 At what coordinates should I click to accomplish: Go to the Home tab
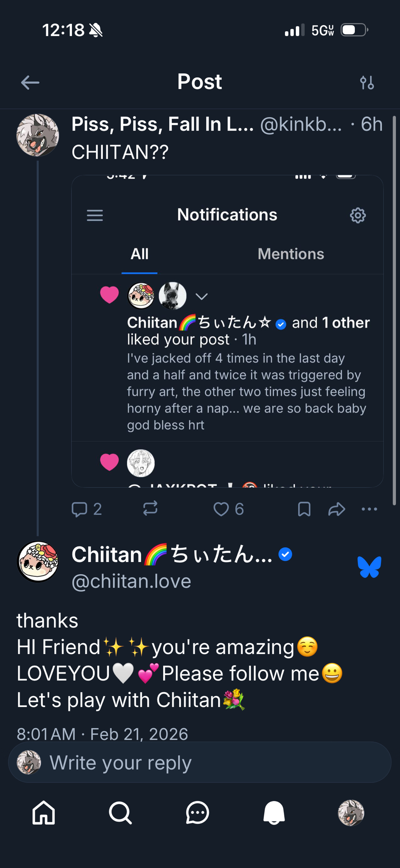coord(44,813)
